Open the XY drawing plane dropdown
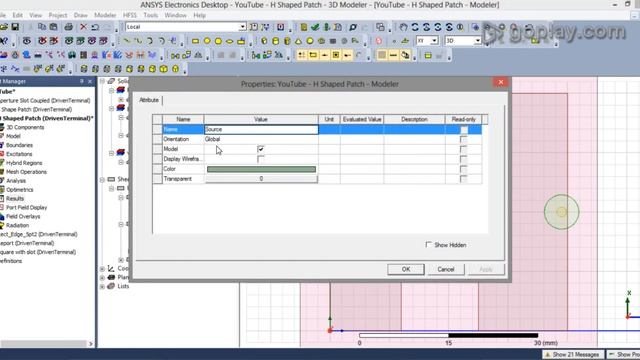The image size is (640, 360). pos(434,41)
